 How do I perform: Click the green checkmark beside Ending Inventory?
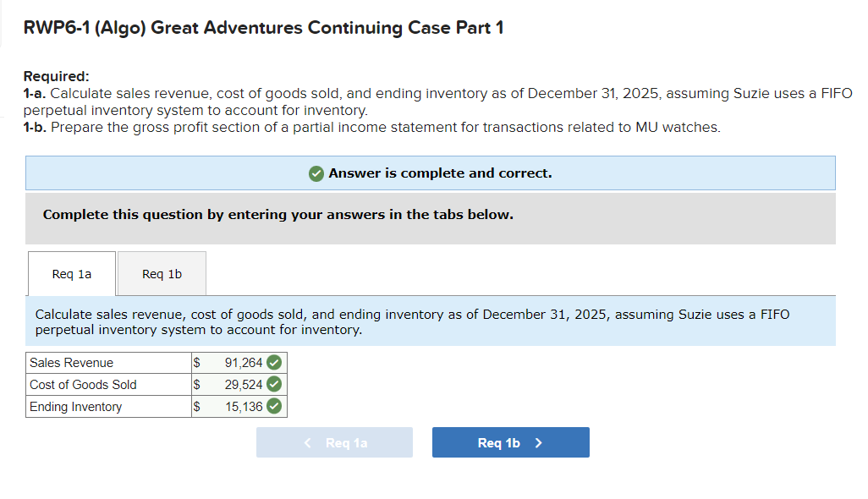coord(273,406)
